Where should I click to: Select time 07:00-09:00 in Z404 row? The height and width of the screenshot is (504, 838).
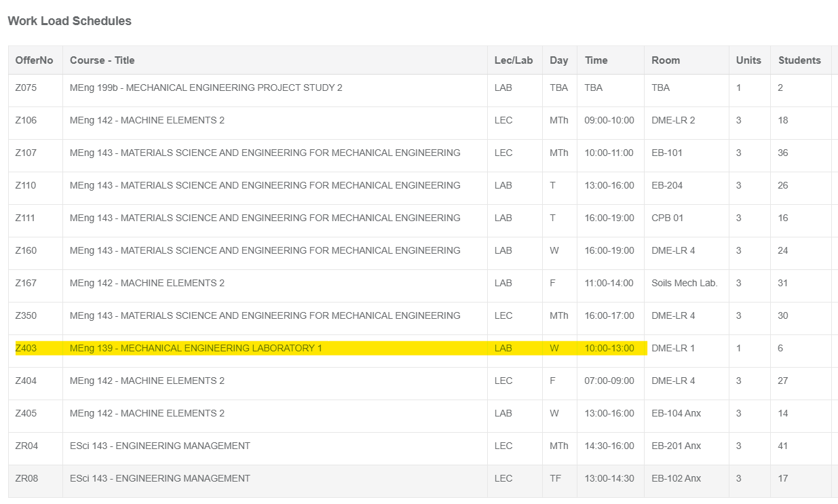[609, 381]
